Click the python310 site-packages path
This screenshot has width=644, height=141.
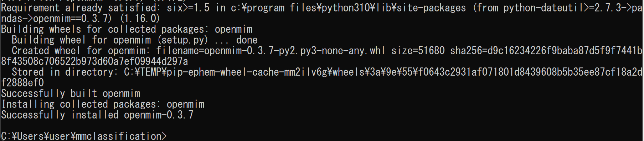point(348,8)
